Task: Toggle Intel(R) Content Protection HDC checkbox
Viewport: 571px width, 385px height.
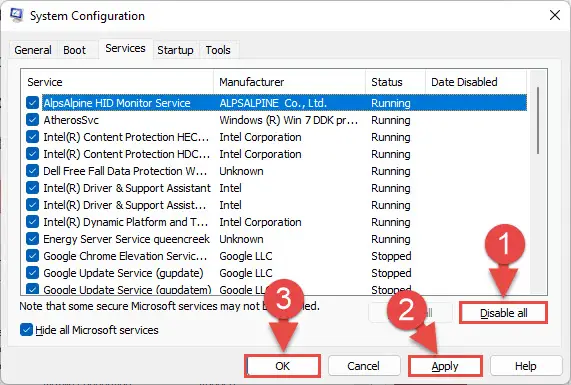Action: click(x=32, y=154)
